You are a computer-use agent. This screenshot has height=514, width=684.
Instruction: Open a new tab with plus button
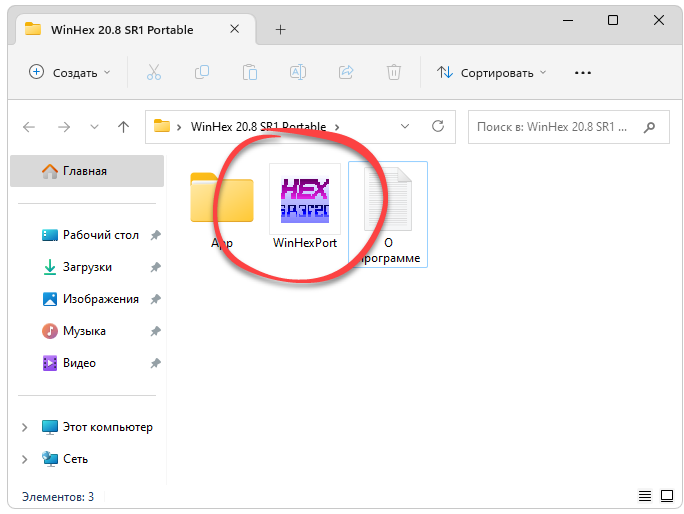point(280,30)
